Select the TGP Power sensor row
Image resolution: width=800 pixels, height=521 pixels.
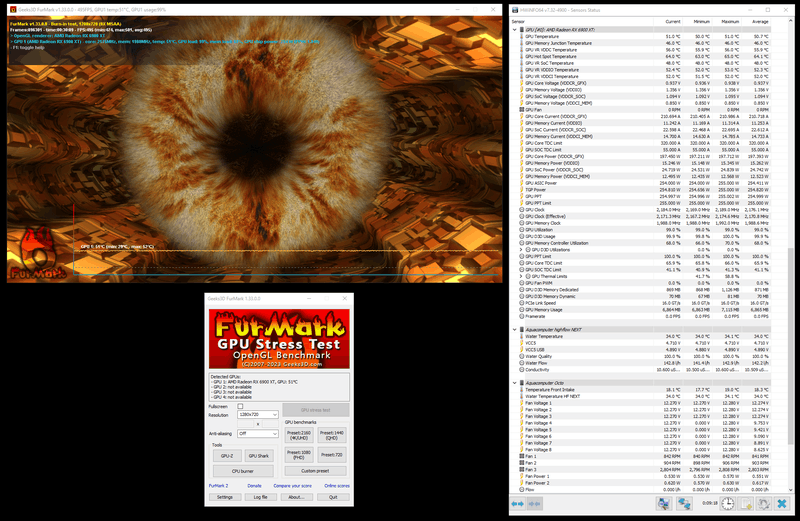pyautogui.click(x=641, y=190)
